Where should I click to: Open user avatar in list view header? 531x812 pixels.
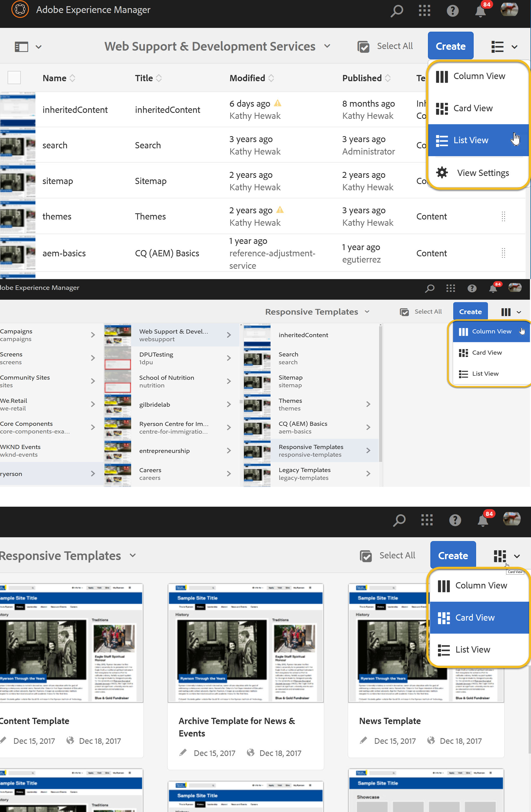coord(509,9)
